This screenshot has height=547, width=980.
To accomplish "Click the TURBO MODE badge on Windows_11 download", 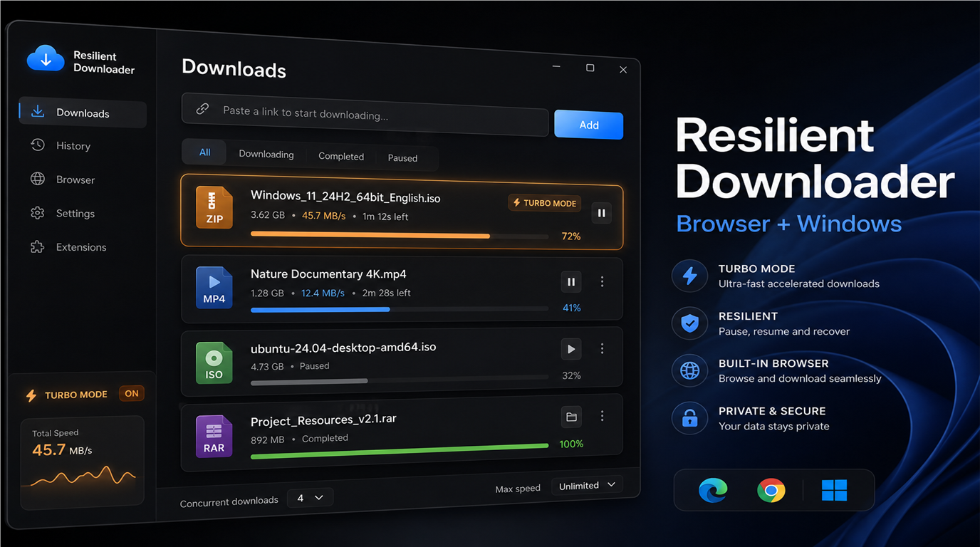I will point(544,203).
